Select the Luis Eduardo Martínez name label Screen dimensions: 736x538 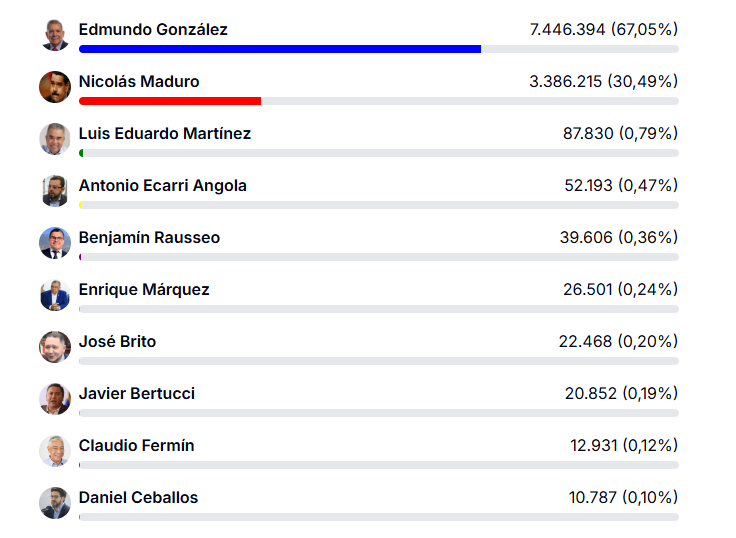tap(165, 134)
